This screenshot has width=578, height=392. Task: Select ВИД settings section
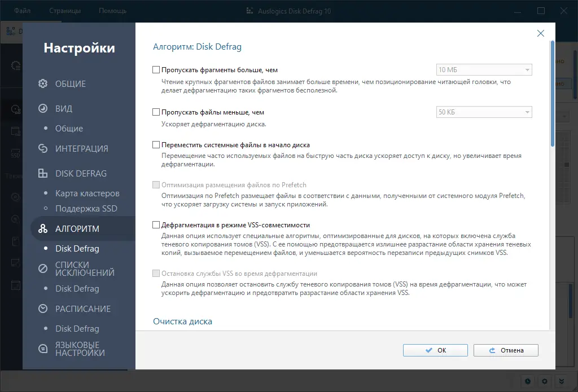pos(64,108)
